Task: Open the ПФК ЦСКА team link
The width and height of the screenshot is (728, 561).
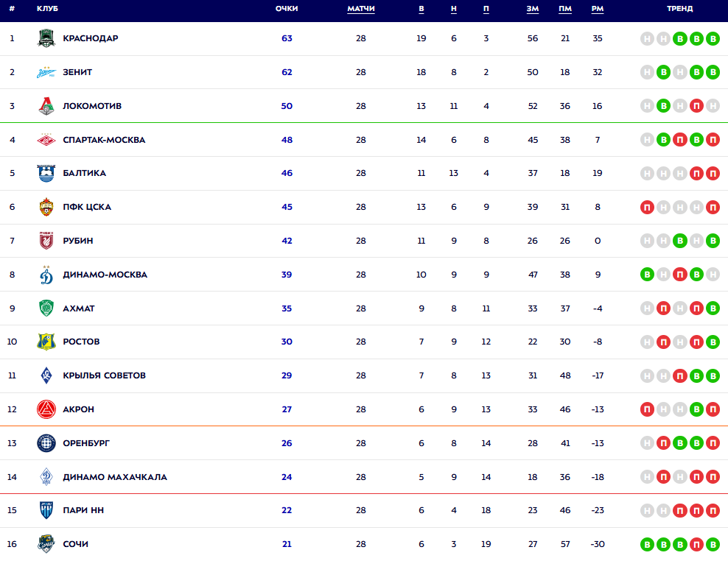Action: 87,207
